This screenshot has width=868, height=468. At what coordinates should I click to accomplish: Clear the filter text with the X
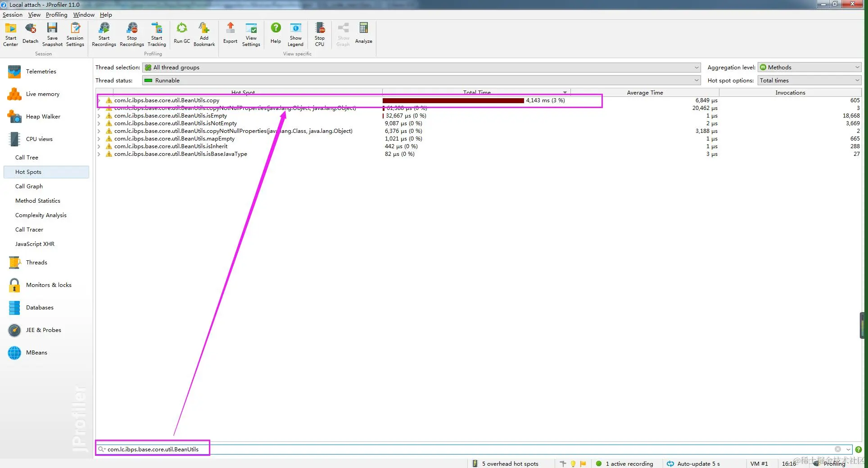[x=838, y=449]
